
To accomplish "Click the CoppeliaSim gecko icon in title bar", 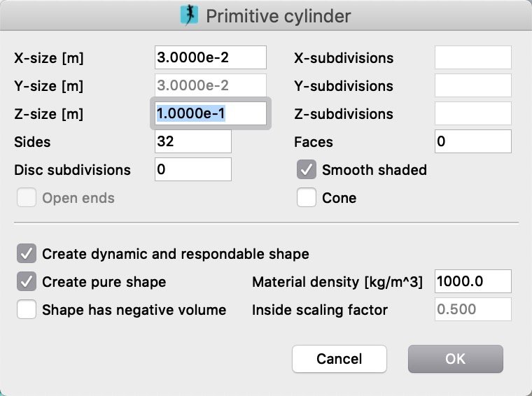I will tap(189, 15).
